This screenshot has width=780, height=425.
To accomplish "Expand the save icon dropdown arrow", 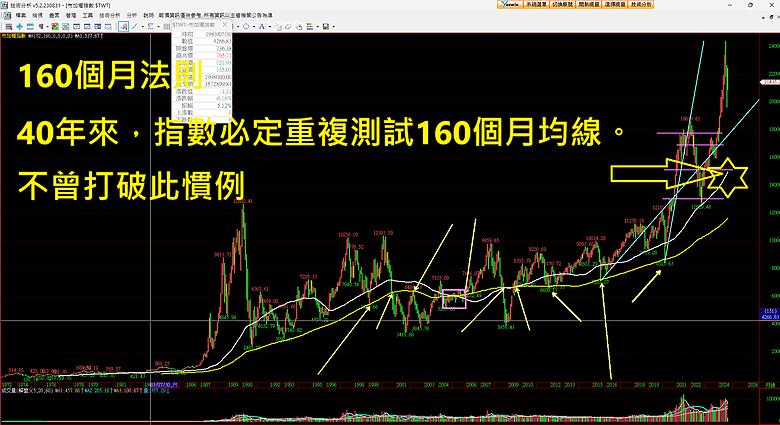I will [333, 26].
